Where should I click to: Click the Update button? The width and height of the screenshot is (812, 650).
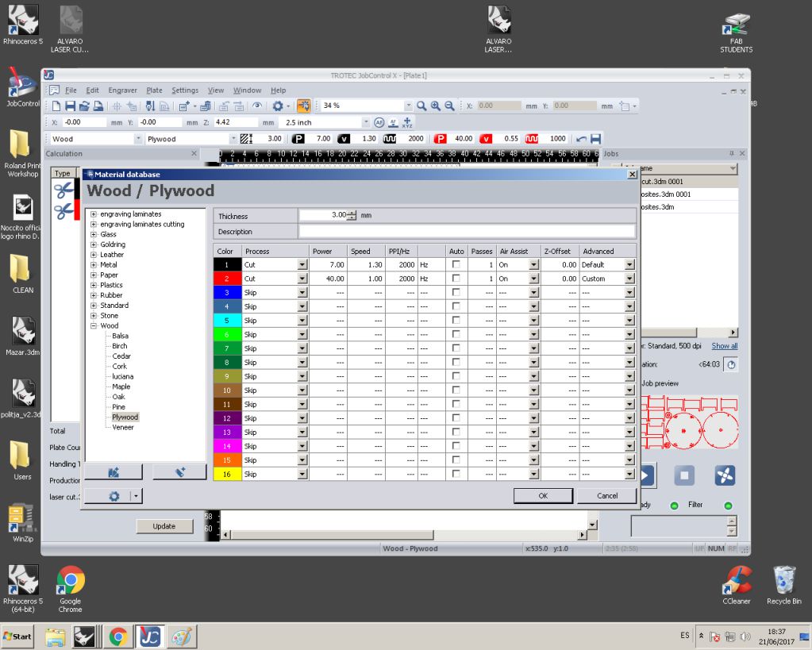pyautogui.click(x=164, y=526)
